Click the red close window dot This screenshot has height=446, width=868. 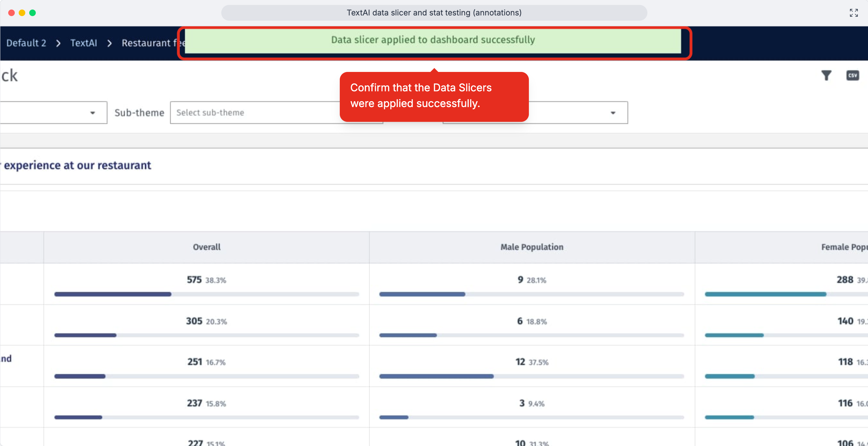tap(11, 13)
